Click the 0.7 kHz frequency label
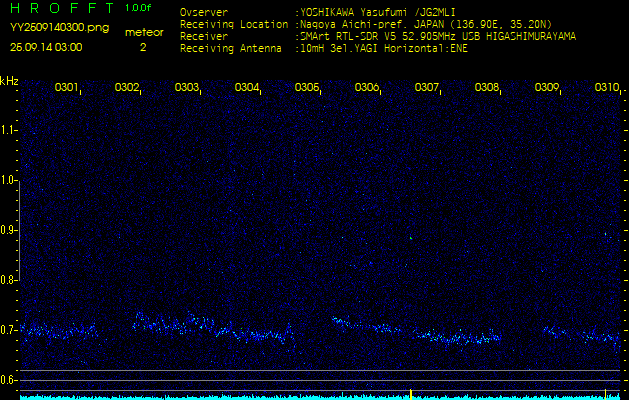Screen dimensions: 629x400 pyautogui.click(x=9, y=330)
